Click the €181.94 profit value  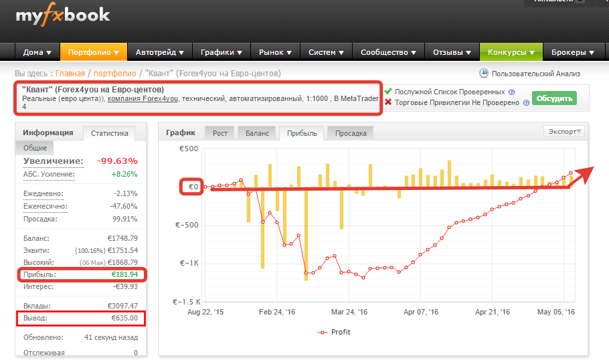tap(124, 274)
